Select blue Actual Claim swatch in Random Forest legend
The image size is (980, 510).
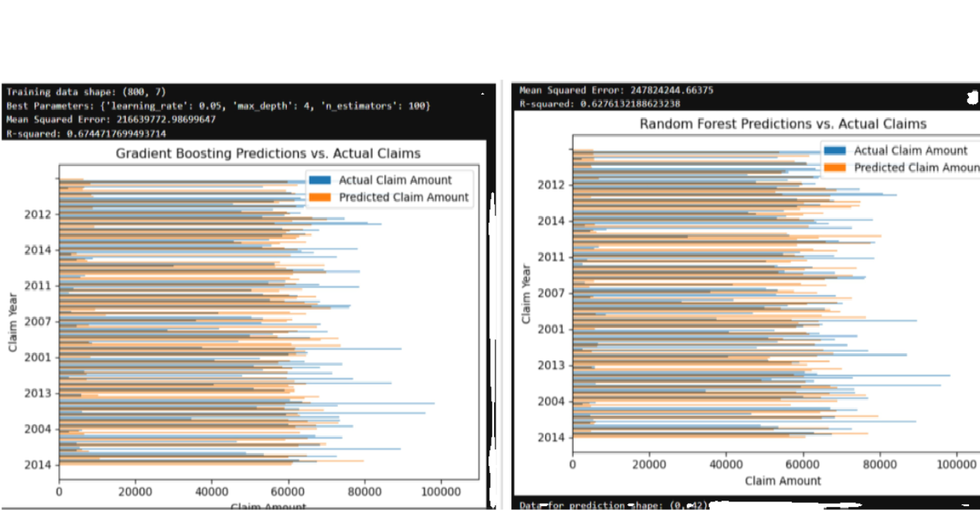coord(835,150)
